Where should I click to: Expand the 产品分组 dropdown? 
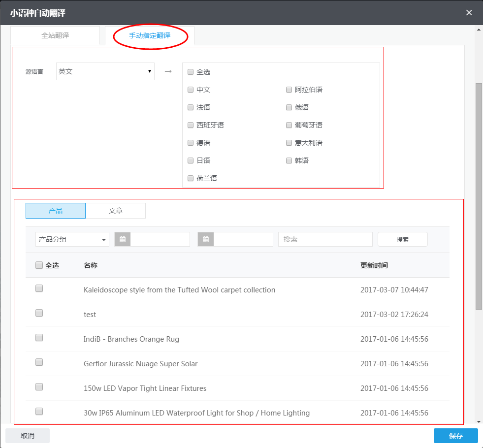click(72, 239)
